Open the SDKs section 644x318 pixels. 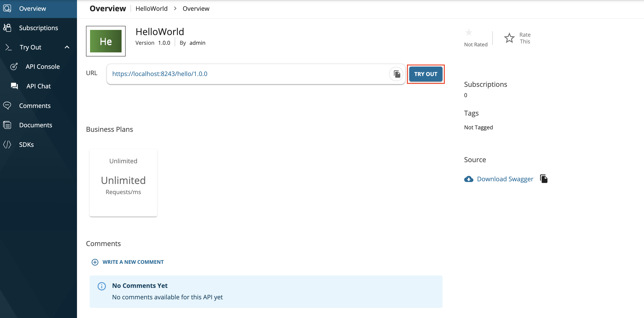[x=26, y=145]
